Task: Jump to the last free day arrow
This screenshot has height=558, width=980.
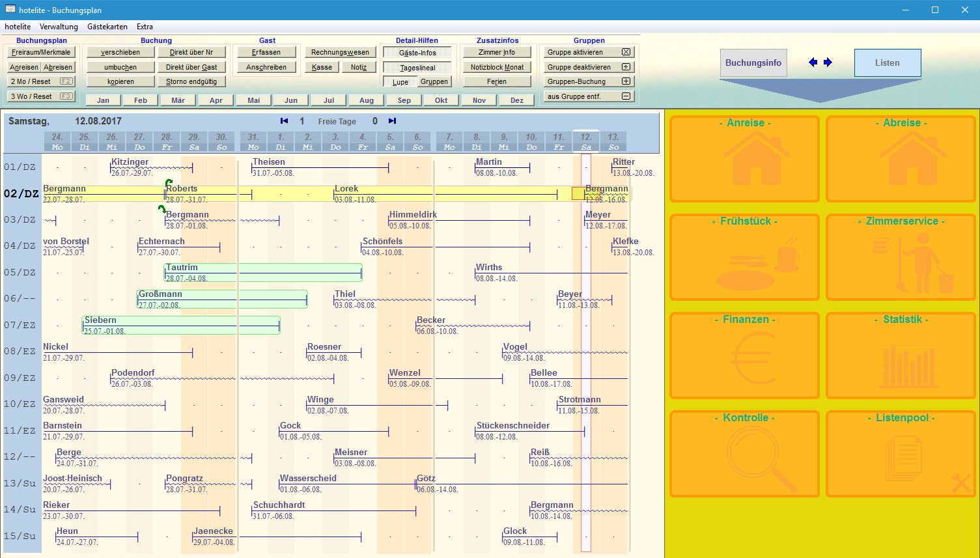Action: (x=392, y=121)
